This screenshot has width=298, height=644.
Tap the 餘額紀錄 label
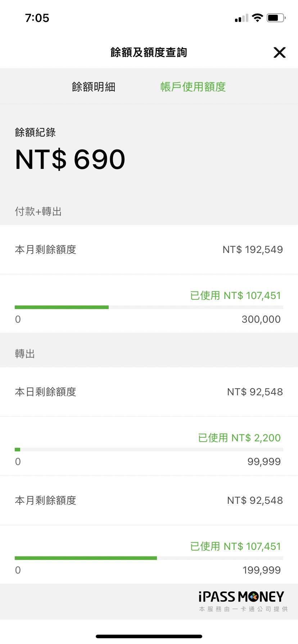(x=35, y=132)
